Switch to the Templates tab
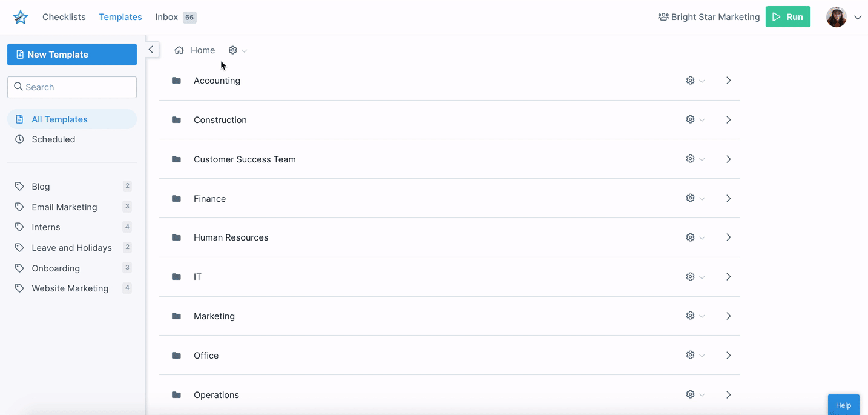The width and height of the screenshot is (868, 415). (120, 17)
